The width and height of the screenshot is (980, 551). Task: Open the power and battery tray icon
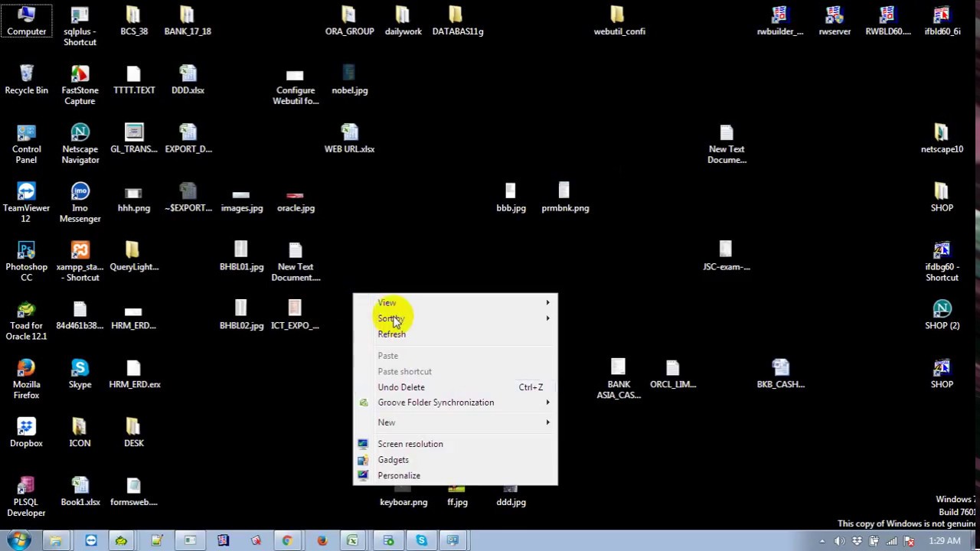tap(874, 541)
